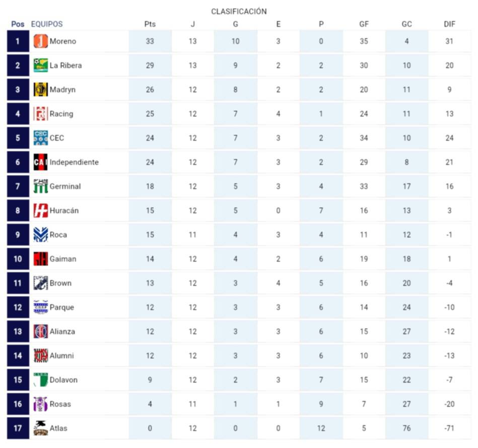This screenshot has width=478, height=448.
Task: Click the Huracán red logo
Action: coord(41,211)
